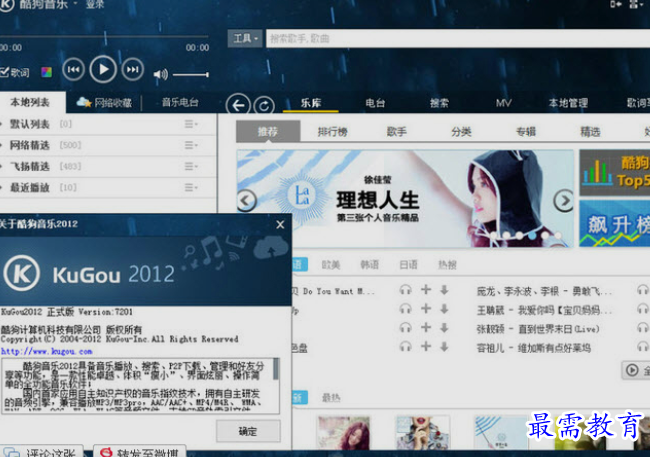Image resolution: width=650 pixels, height=457 pixels.
Task: Add the 色盘 row song with plus icon
Action: point(426,346)
